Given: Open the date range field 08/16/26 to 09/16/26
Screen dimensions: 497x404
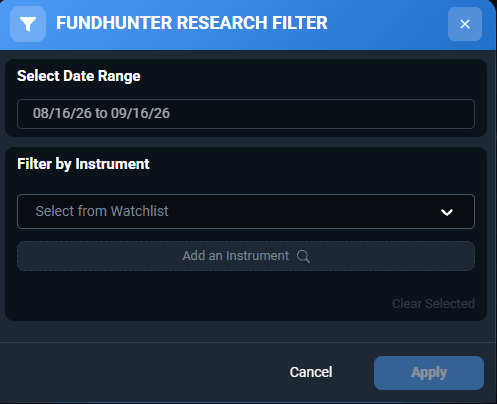Looking at the screenshot, I should [x=246, y=114].
